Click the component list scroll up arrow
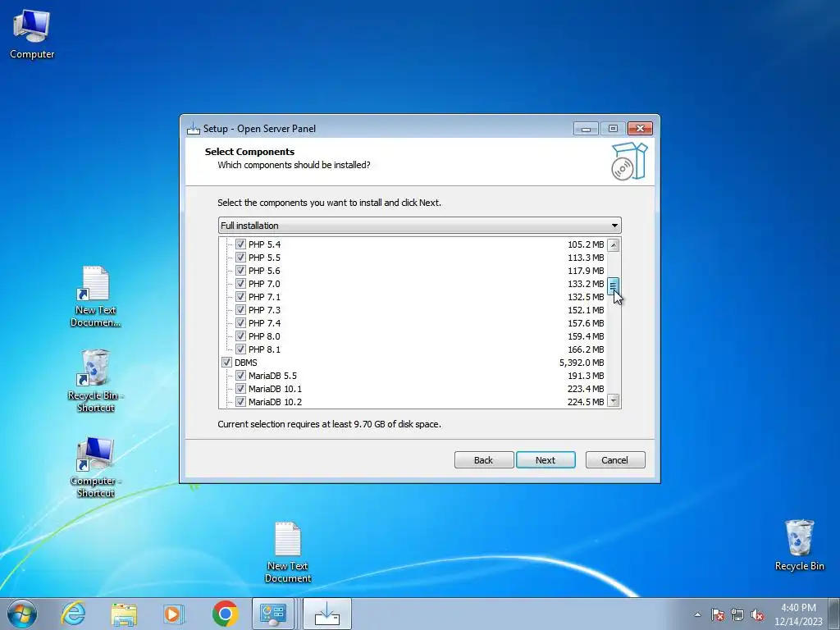This screenshot has height=630, width=840. [x=614, y=245]
